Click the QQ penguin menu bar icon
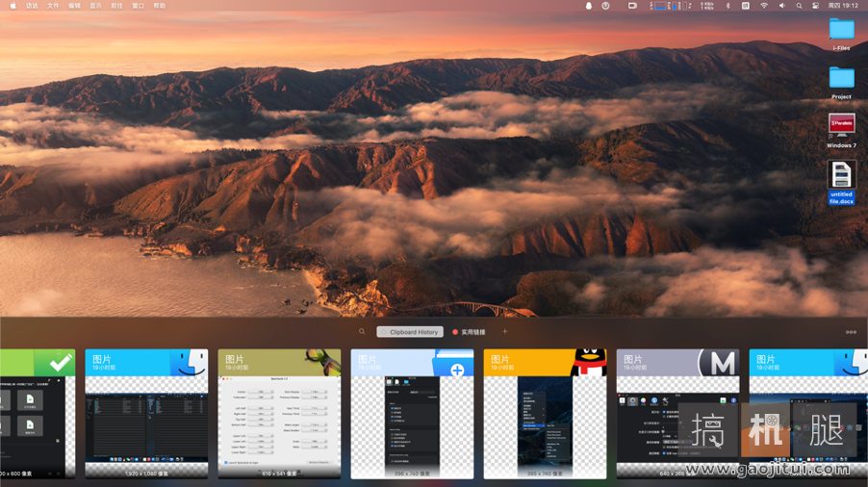 (x=588, y=6)
